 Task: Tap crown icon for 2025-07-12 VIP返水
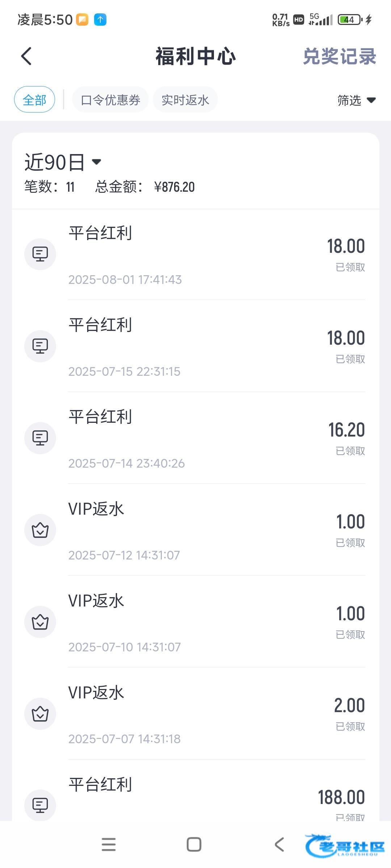pos(40,530)
